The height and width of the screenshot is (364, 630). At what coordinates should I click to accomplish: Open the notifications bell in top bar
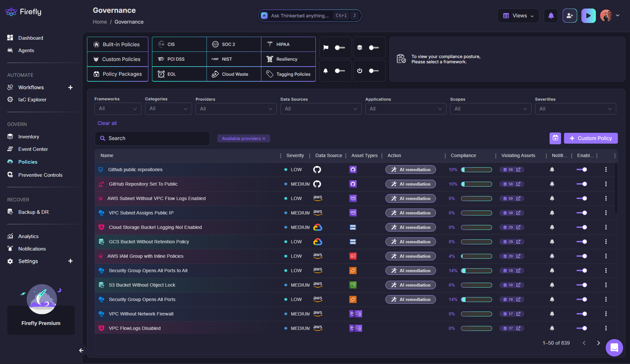pyautogui.click(x=551, y=16)
